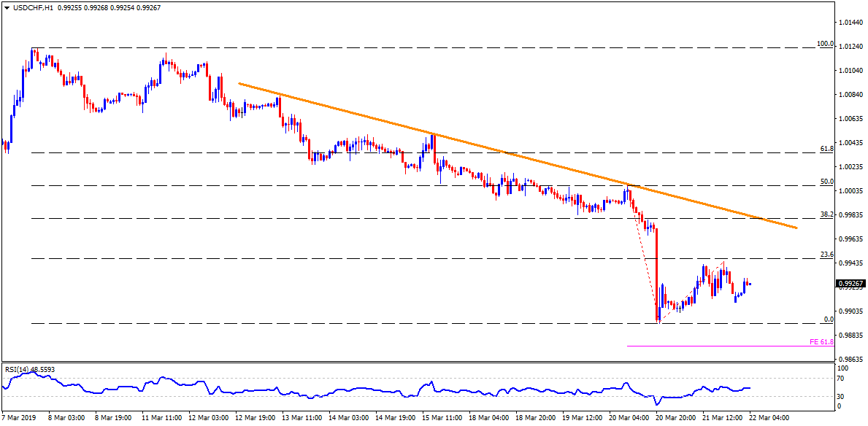Click the RSI 70 level marker
This screenshot has height=426, width=868.
click(x=841, y=379)
